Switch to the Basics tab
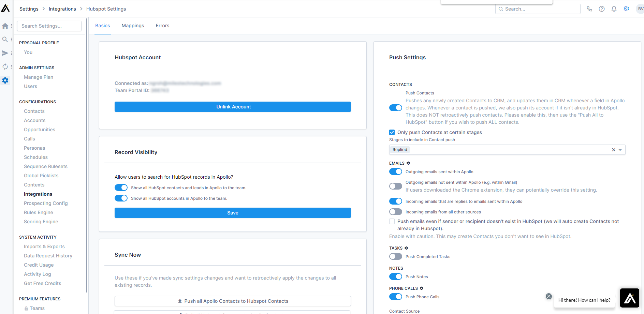This screenshot has height=314, width=644. pyautogui.click(x=103, y=26)
